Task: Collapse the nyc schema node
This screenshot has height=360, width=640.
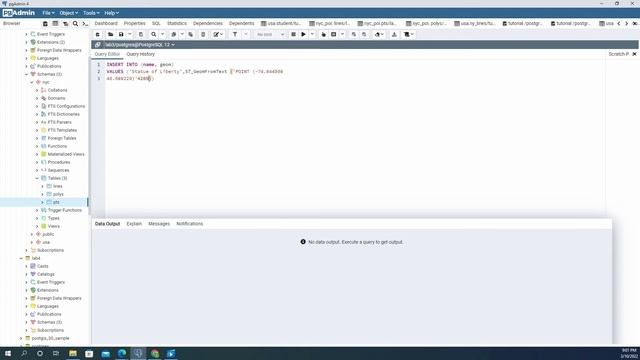Action: click(32, 82)
